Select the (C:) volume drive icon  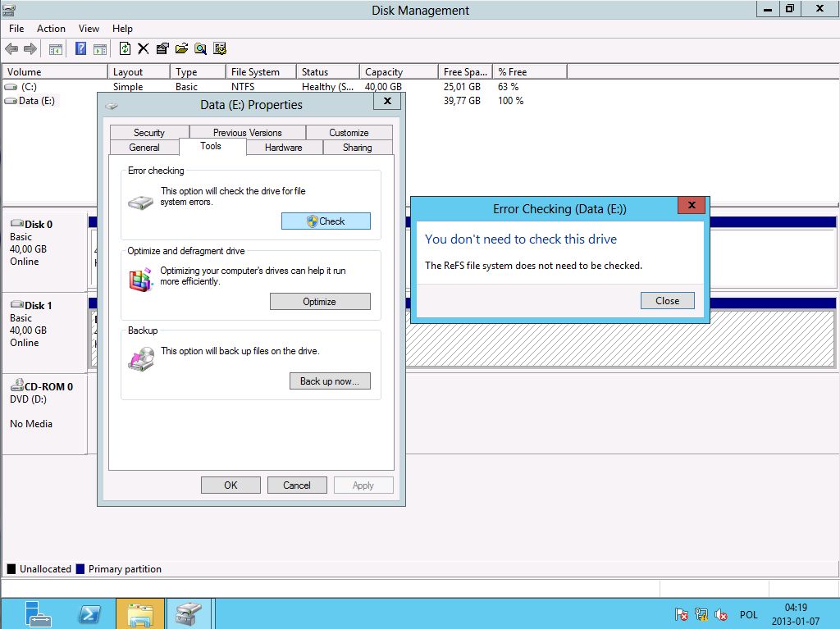[x=11, y=87]
